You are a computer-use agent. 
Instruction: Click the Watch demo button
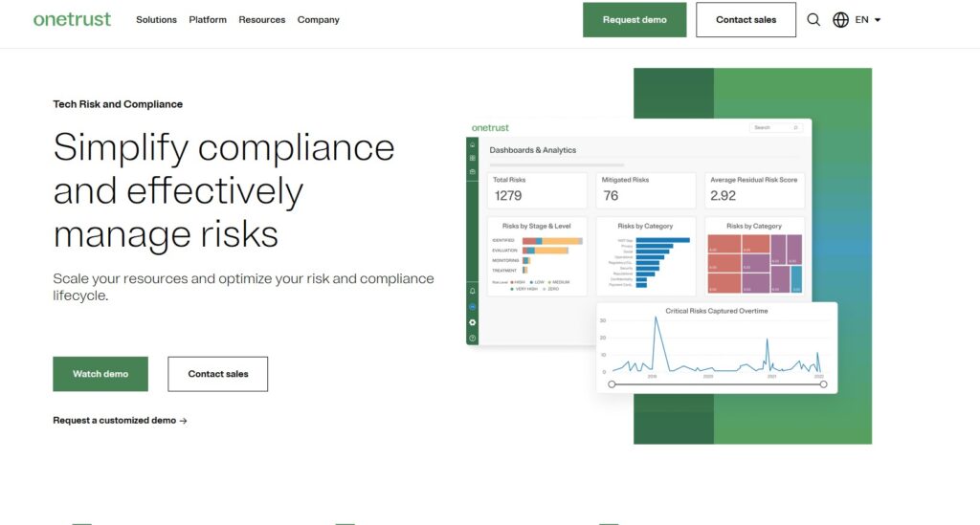pyautogui.click(x=100, y=374)
